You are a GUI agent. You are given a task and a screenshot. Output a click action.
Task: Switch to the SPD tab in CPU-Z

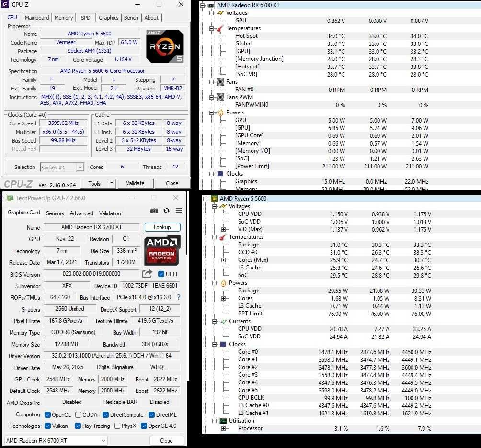click(86, 17)
